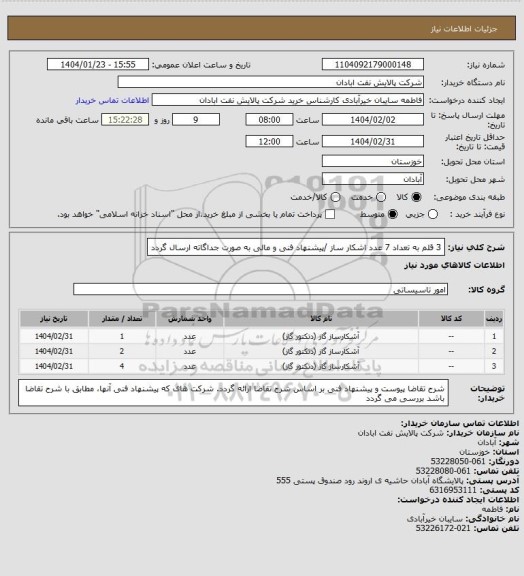Choose the متوسط purchase type radio
Image resolution: width=524 pixels, height=576 pixels.
click(393, 214)
